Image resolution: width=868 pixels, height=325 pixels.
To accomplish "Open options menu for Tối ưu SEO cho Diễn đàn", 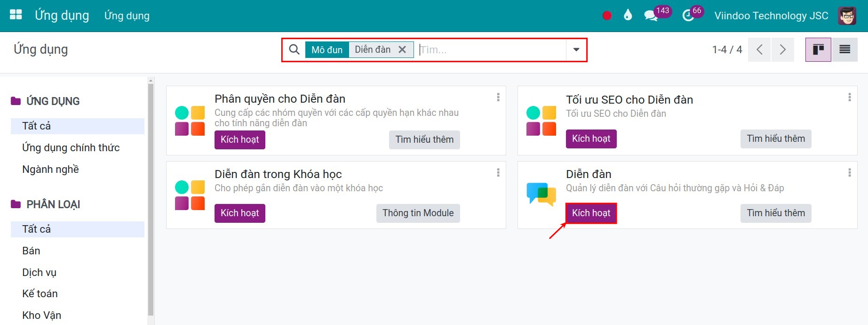I will (x=849, y=97).
